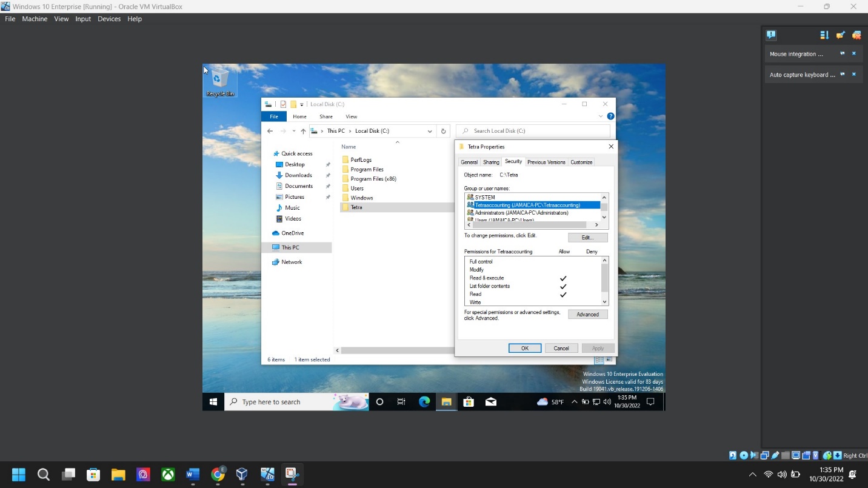Click the VirtualBox notification center icon

(771, 35)
